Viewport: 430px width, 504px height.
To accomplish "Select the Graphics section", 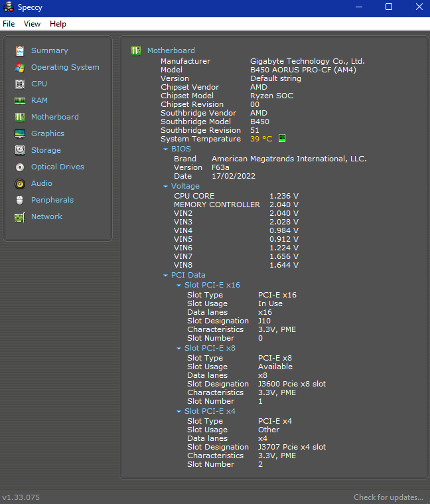I will (48, 133).
